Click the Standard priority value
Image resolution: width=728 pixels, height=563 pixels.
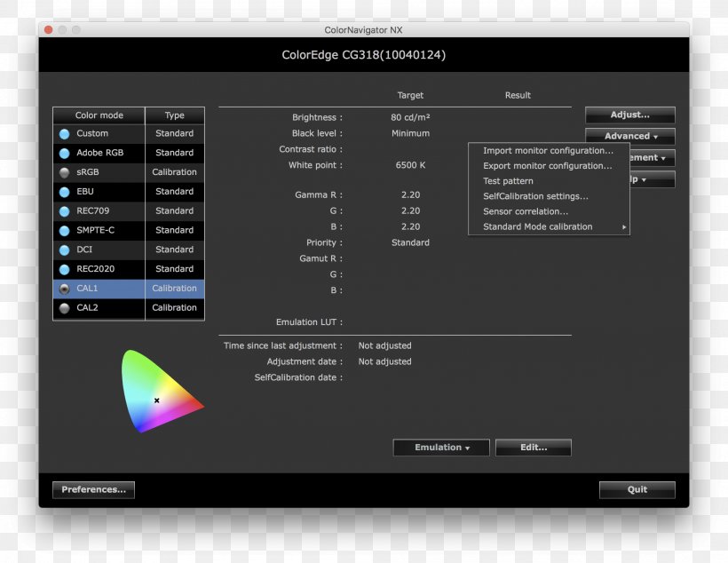coord(410,242)
